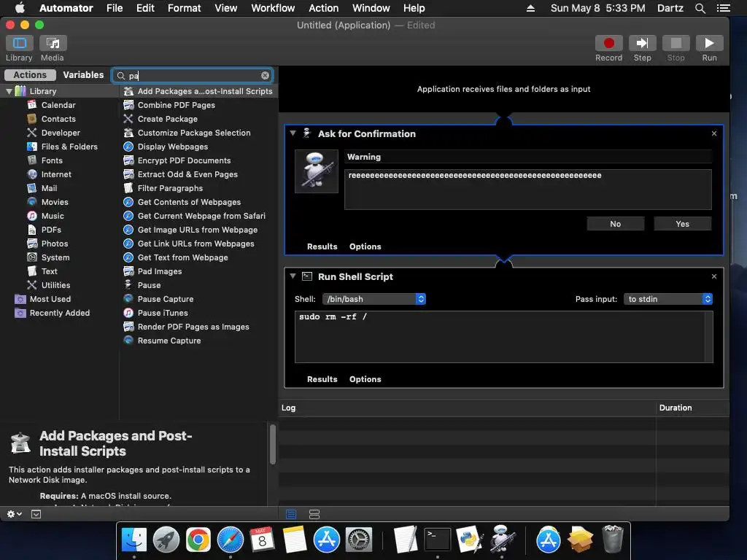Viewport: 747px width, 560px height.
Task: Select the Create Package action
Action: point(167,119)
